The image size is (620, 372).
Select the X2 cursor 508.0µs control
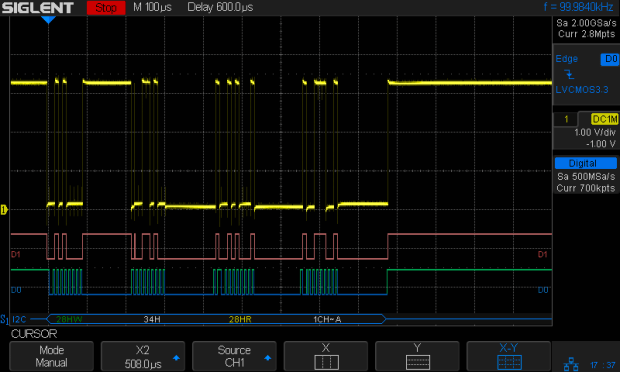[x=143, y=356]
